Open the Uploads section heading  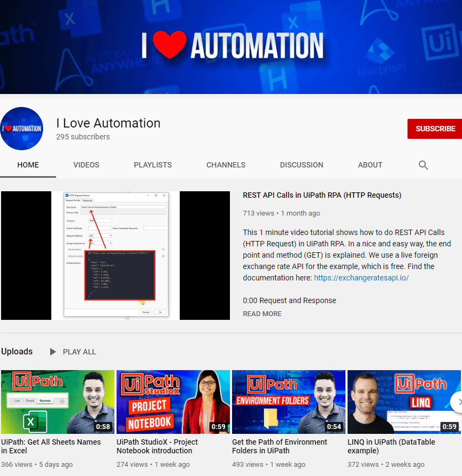(17, 351)
